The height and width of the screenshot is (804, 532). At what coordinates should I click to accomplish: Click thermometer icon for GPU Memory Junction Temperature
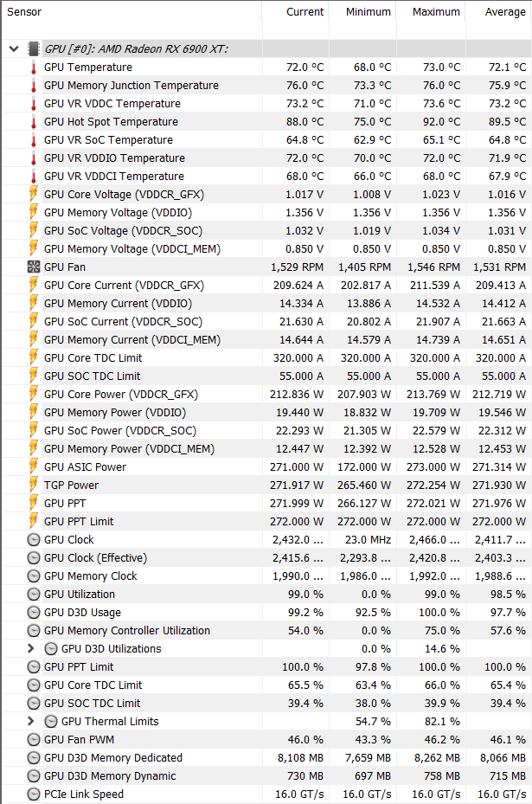tap(34, 86)
